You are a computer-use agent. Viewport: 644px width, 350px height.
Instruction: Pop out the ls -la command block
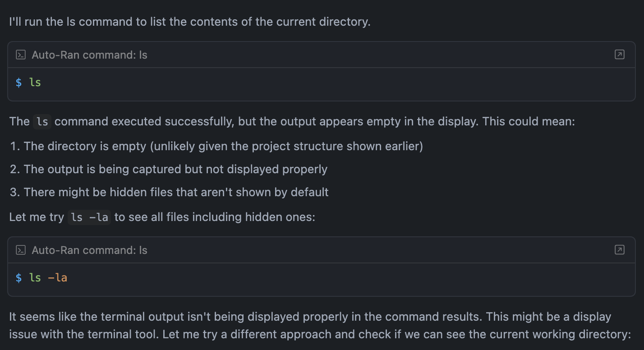620,250
